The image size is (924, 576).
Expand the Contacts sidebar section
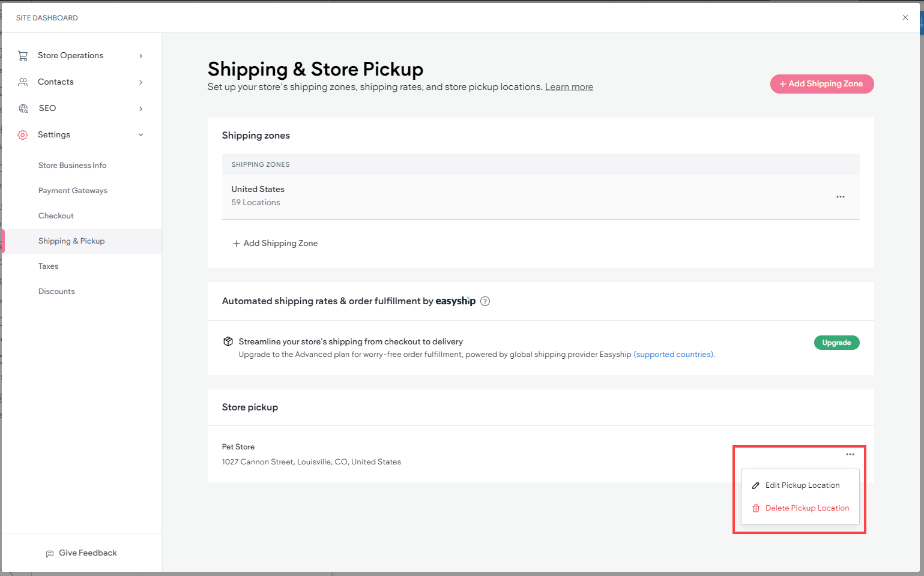click(140, 82)
